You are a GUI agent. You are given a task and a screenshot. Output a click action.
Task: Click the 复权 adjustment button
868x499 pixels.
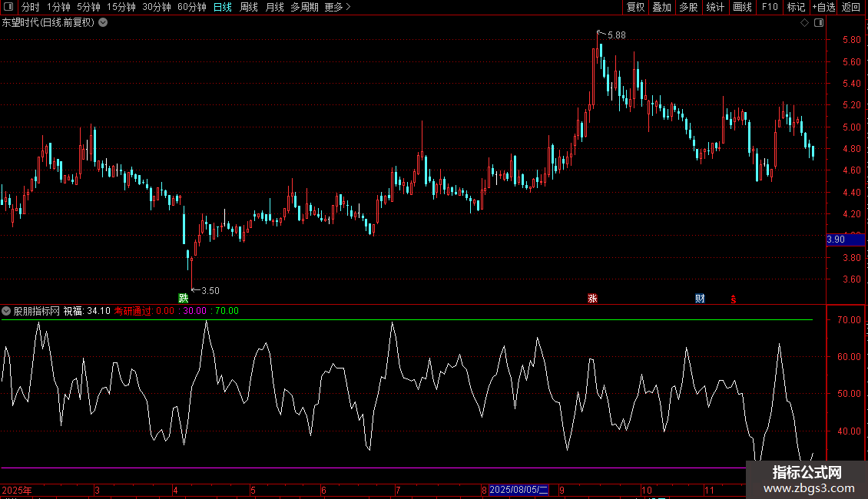coord(635,7)
